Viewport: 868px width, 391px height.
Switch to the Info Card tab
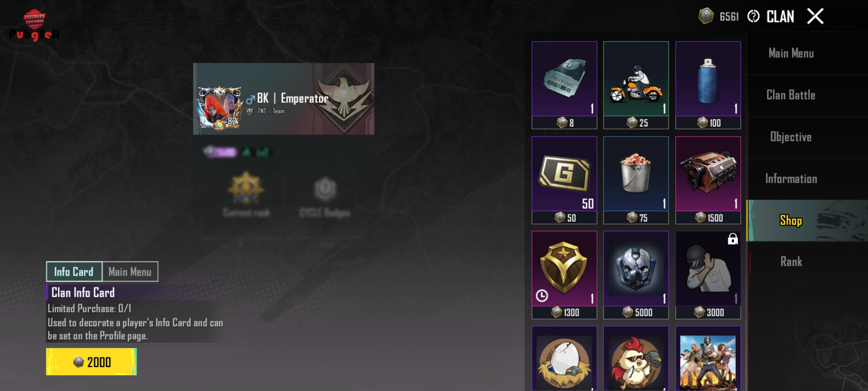coord(74,272)
